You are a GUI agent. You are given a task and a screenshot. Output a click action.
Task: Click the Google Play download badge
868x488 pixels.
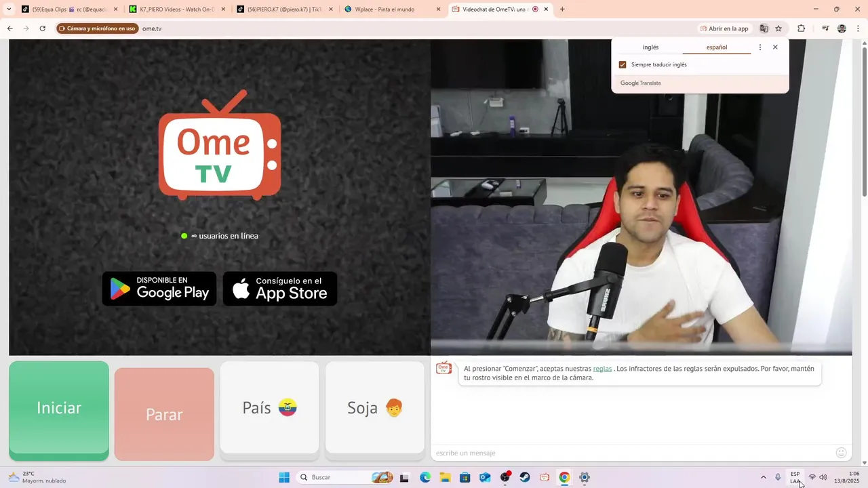pyautogui.click(x=159, y=289)
